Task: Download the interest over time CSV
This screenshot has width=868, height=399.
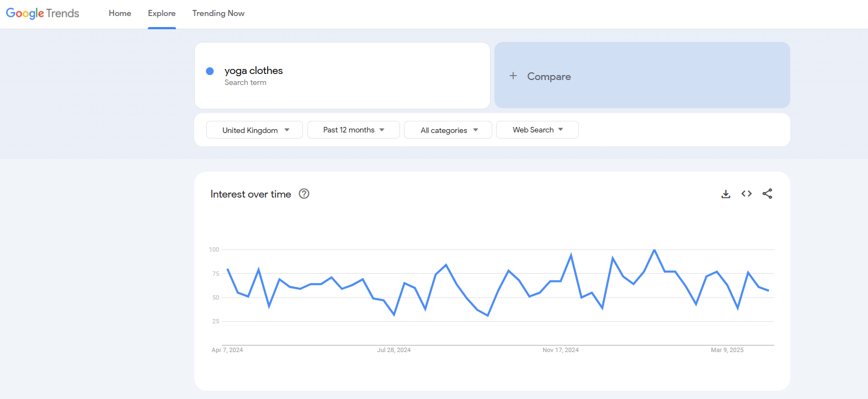Action: tap(726, 194)
